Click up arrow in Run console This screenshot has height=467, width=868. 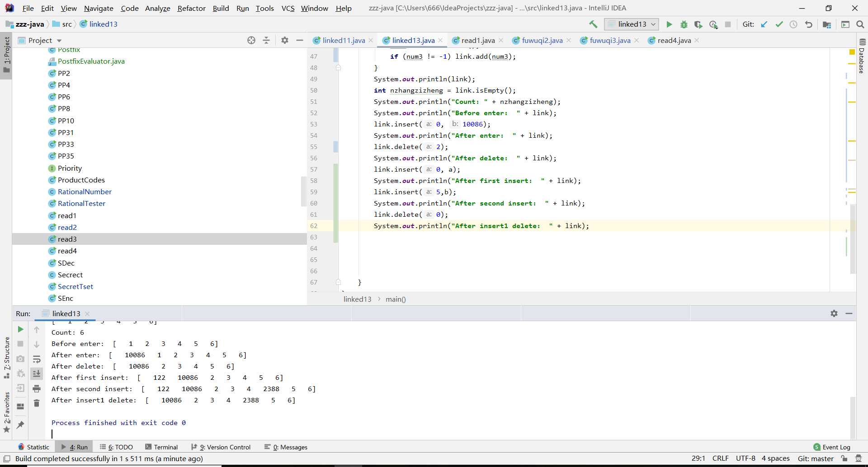[x=37, y=330]
